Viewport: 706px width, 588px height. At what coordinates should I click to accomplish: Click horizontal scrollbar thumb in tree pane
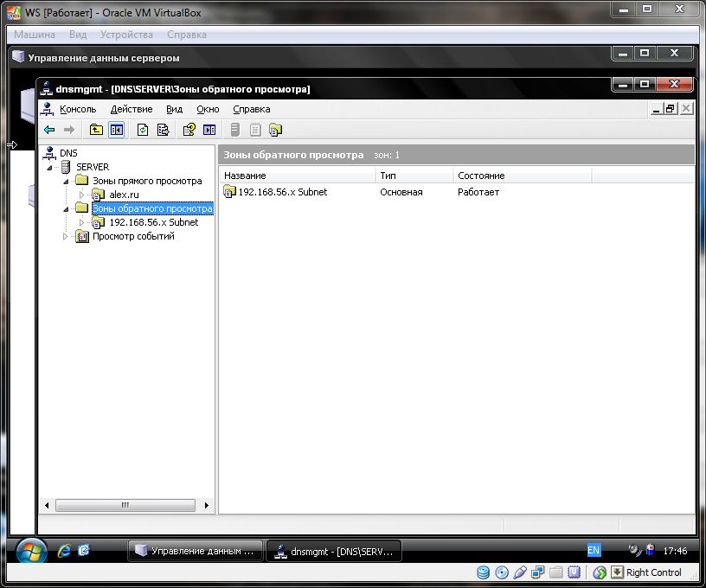tap(125, 505)
